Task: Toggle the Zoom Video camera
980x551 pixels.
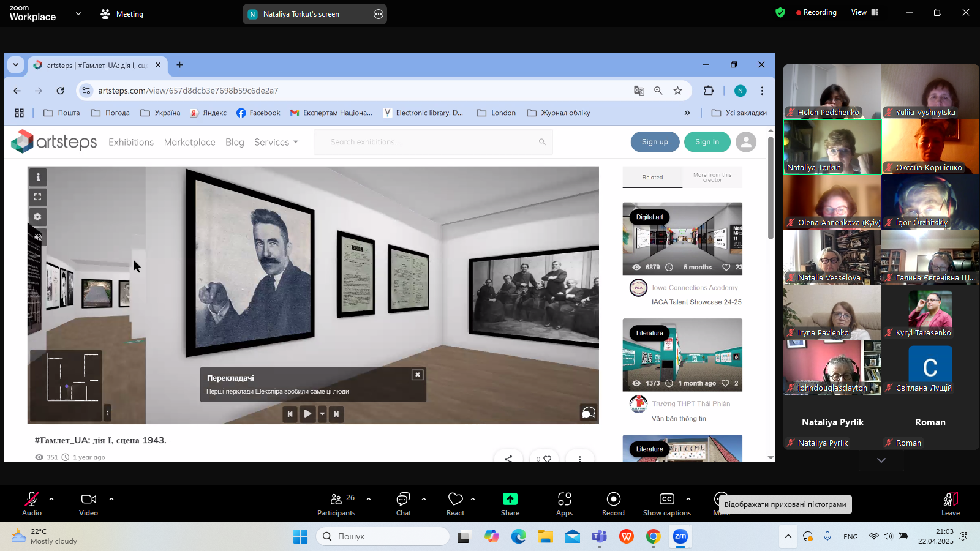Action: point(88,504)
